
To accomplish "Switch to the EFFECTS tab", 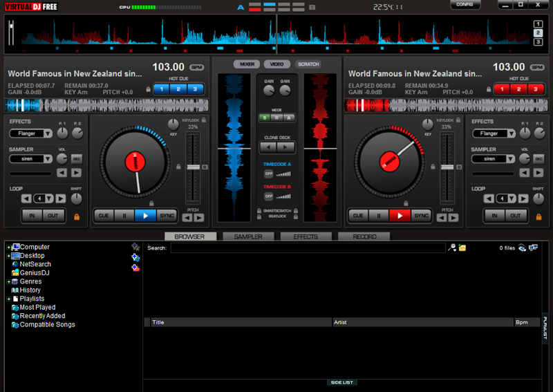I will pos(306,236).
